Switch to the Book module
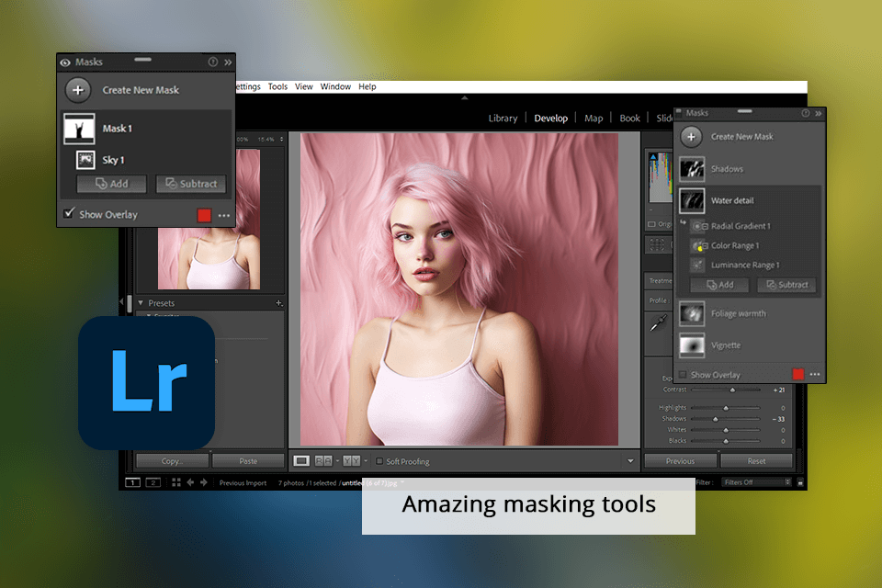The width and height of the screenshot is (882, 588). coord(629,119)
